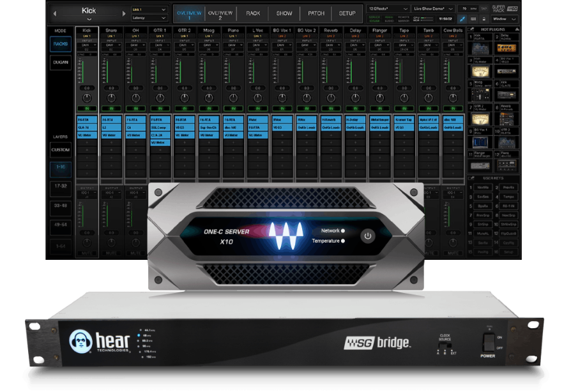571x392 pixels.
Task: Switch to Setup tab
Action: (x=347, y=13)
